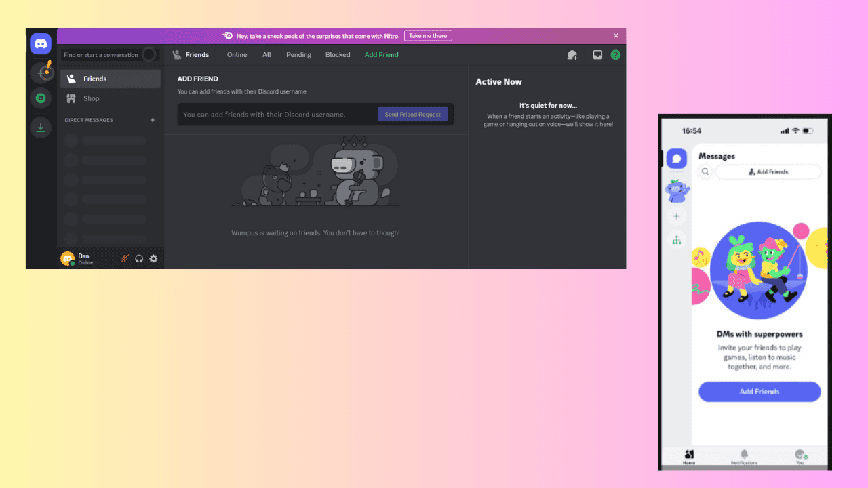Select the Explore Public Servers compass icon
Viewport: 868px width, 488px height.
tap(41, 98)
